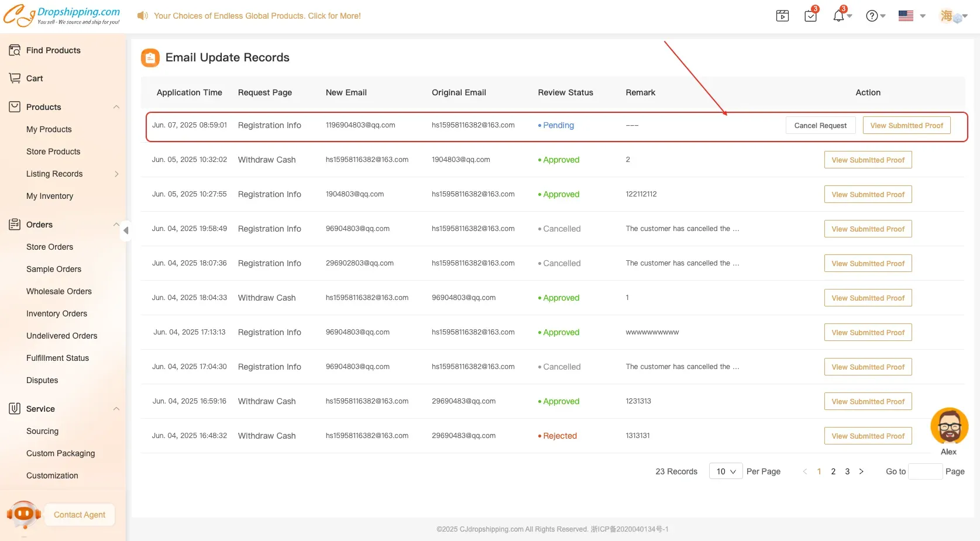This screenshot has width=980, height=541.
Task: View Submitted Proof for the Rejected record
Action: 868,436
